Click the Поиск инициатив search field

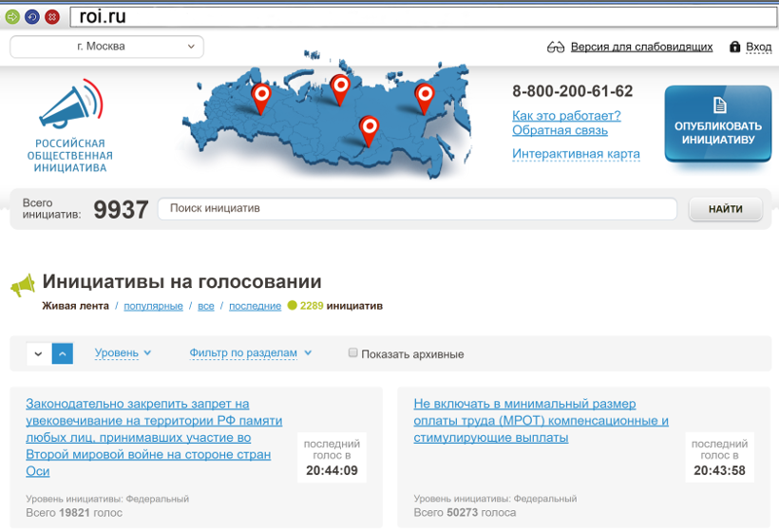coord(417,209)
